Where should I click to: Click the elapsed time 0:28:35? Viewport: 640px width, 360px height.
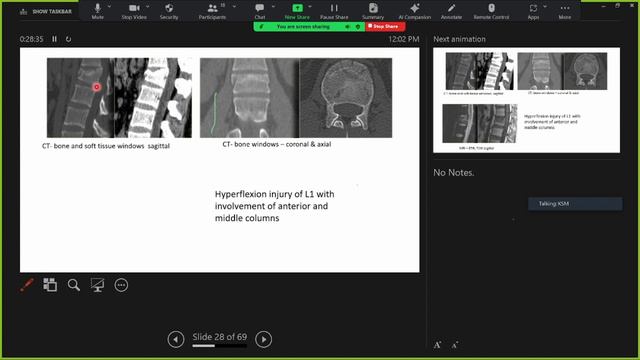pyautogui.click(x=31, y=39)
